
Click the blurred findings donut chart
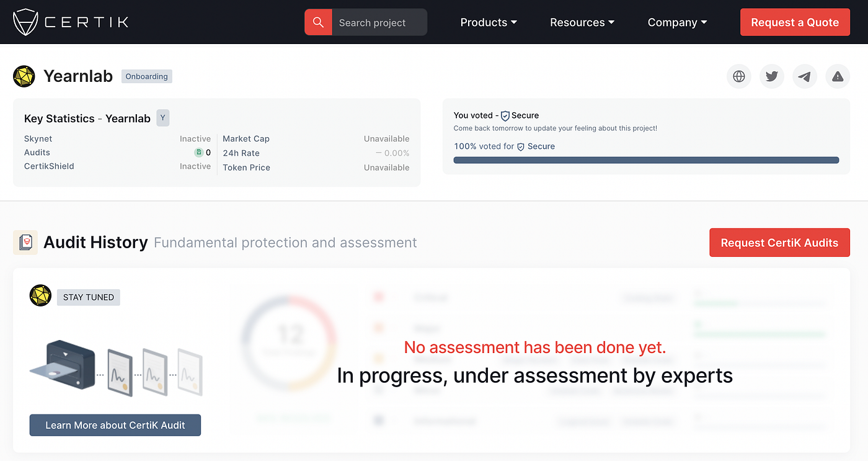(x=290, y=343)
